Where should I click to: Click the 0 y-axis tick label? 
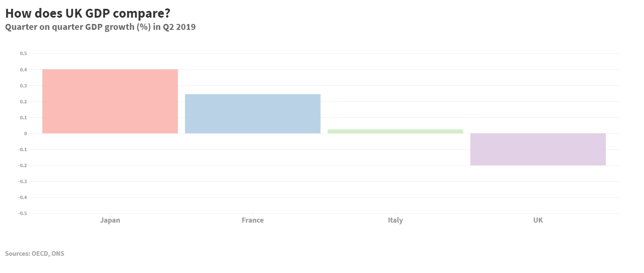pyautogui.click(x=25, y=134)
